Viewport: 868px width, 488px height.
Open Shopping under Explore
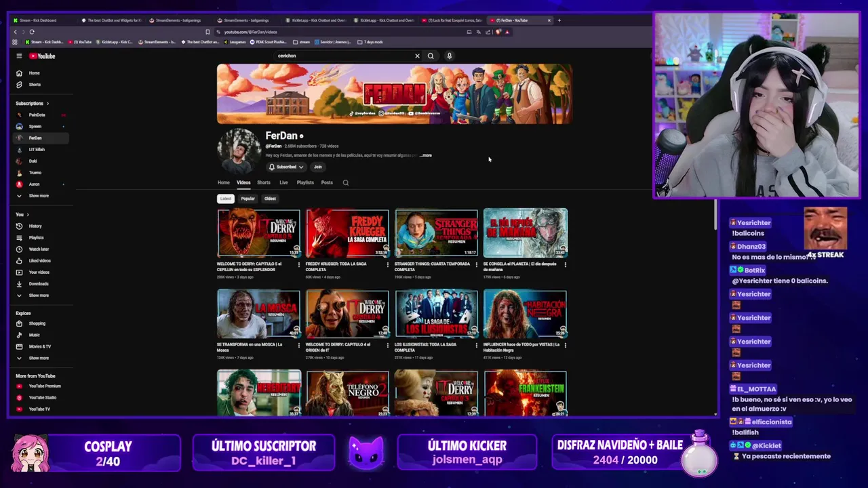click(x=41, y=323)
